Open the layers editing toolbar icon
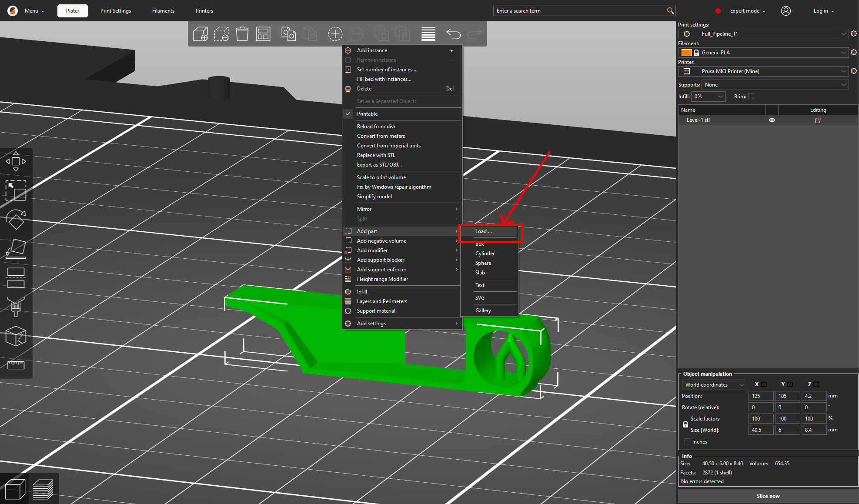This screenshot has height=504, width=859. (428, 34)
